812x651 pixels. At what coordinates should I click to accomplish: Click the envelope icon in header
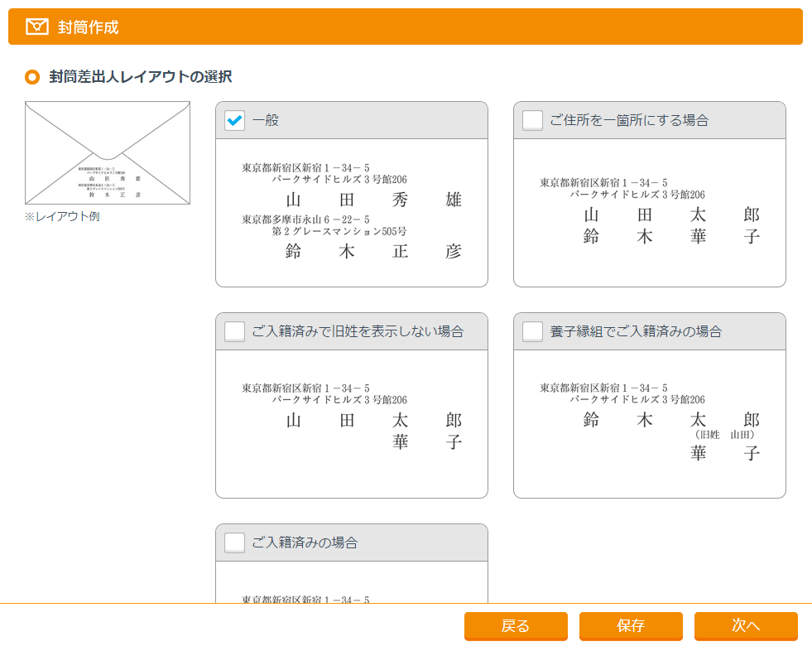[x=37, y=27]
